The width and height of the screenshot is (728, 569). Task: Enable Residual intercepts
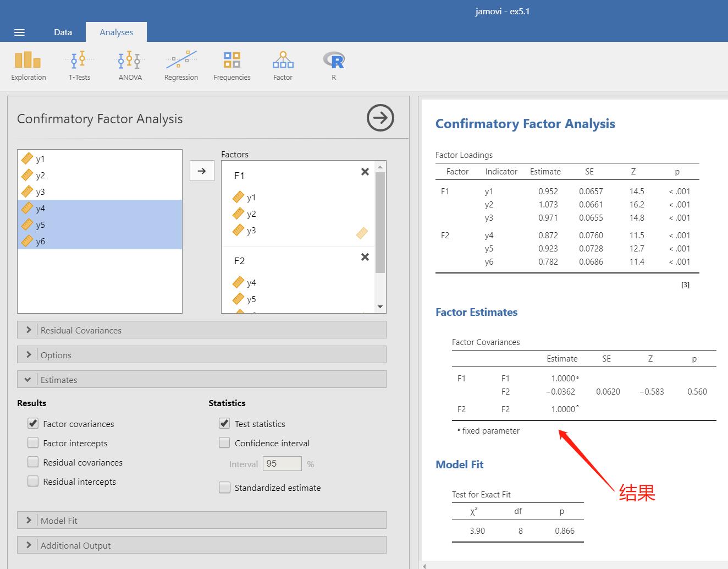(x=33, y=482)
